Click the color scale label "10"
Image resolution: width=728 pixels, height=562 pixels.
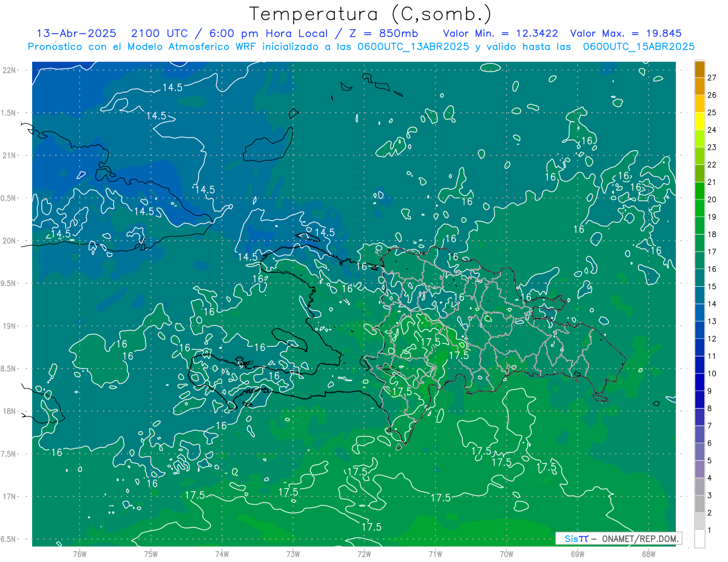click(712, 373)
